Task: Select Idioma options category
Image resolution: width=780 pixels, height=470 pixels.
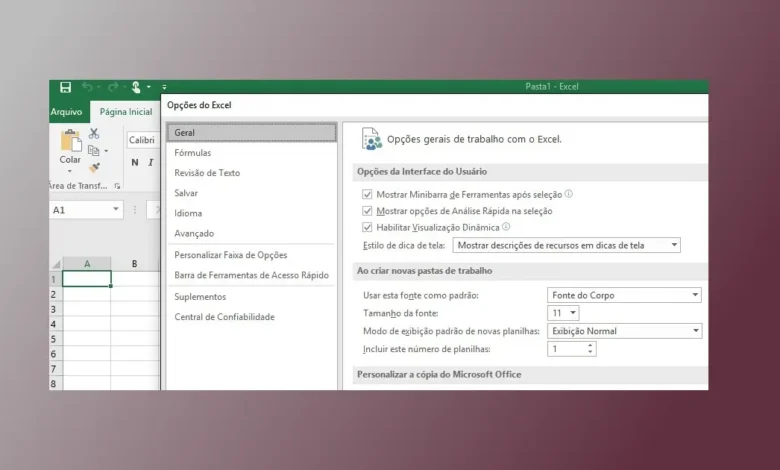Action: click(x=252, y=213)
